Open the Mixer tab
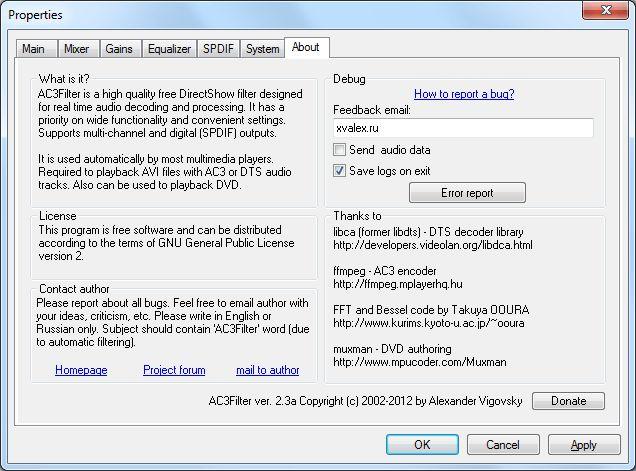 coord(78,49)
